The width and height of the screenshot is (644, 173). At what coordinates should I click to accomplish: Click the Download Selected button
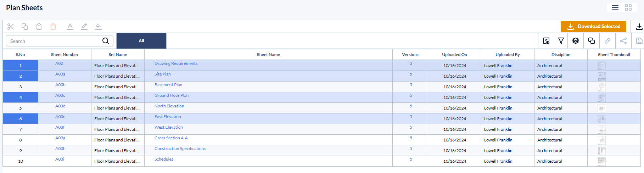click(593, 27)
